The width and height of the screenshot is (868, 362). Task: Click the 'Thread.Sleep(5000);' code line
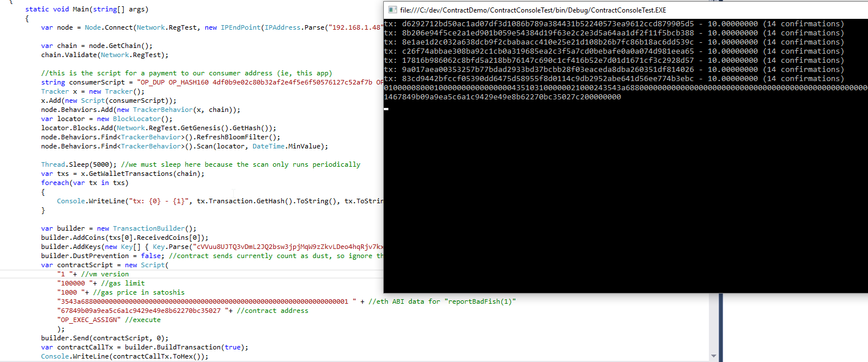click(201, 164)
